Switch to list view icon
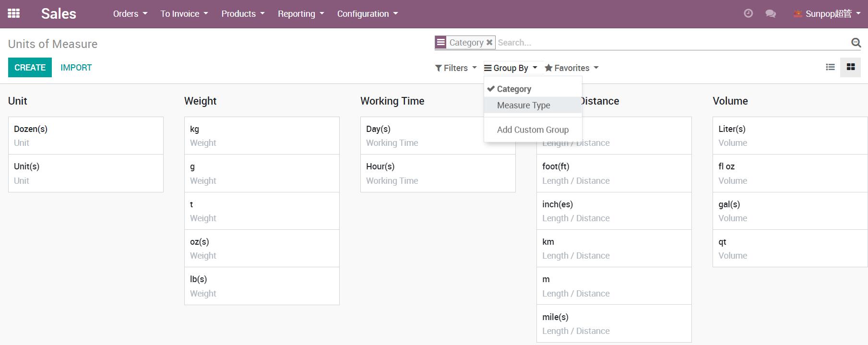Viewport: 868px width, 345px height. 830,67
